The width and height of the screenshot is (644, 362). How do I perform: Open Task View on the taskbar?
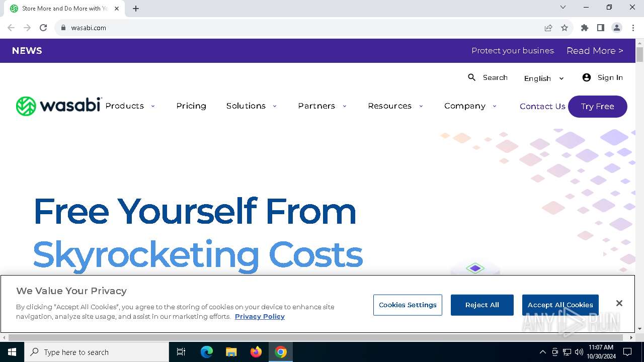[181, 352]
